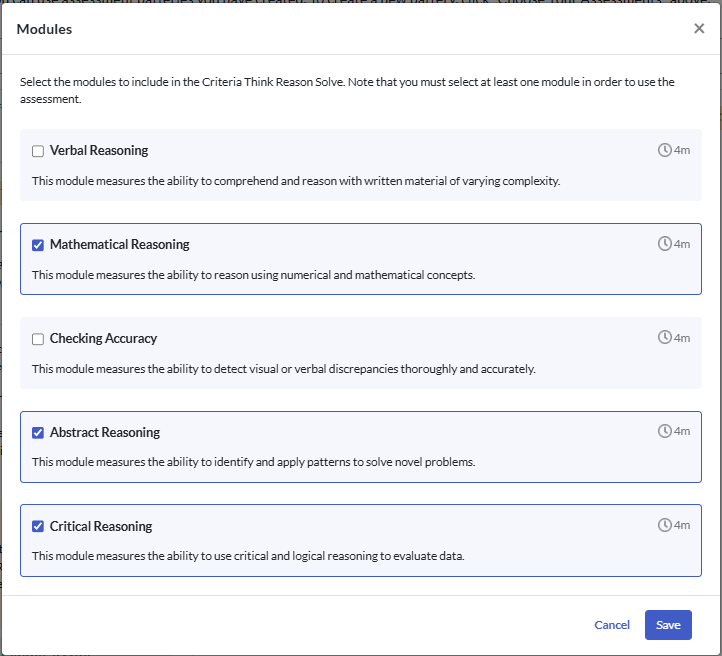
Task: Close the Modules dialog with the X
Action: [699, 29]
